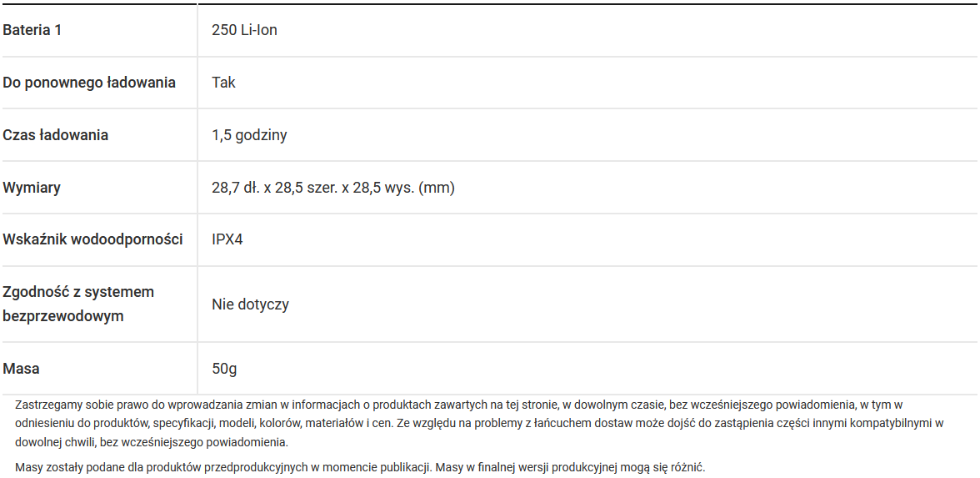Click the sentence starting Masy zostały podane

222,467
